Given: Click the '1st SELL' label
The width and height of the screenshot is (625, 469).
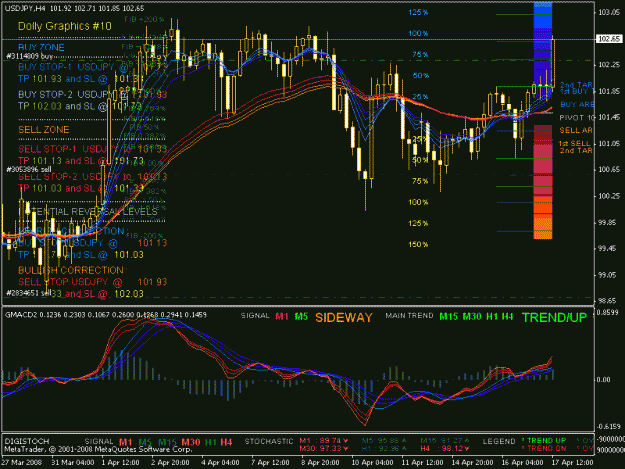Looking at the screenshot, I should tap(575, 143).
